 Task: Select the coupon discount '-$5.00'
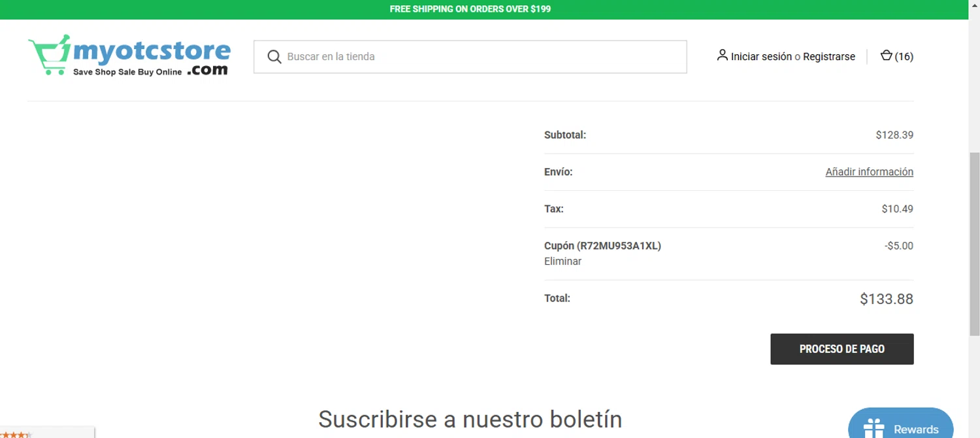pyautogui.click(x=899, y=246)
